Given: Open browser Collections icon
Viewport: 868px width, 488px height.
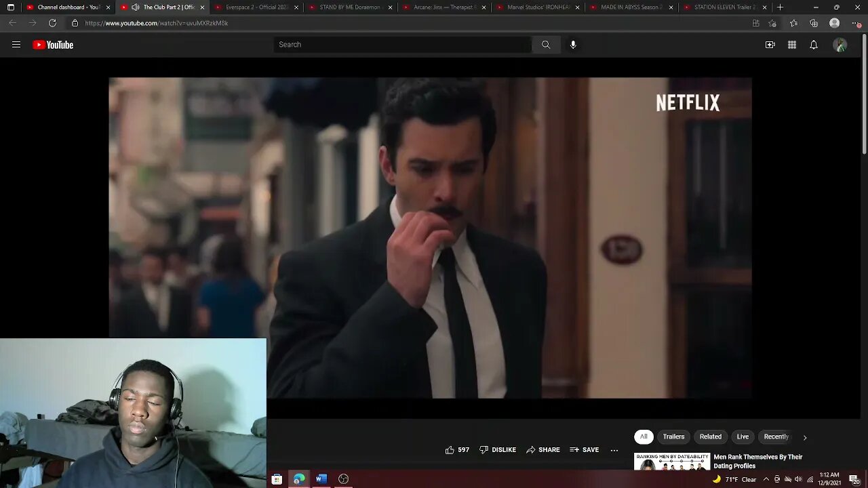Looking at the screenshot, I should point(814,23).
